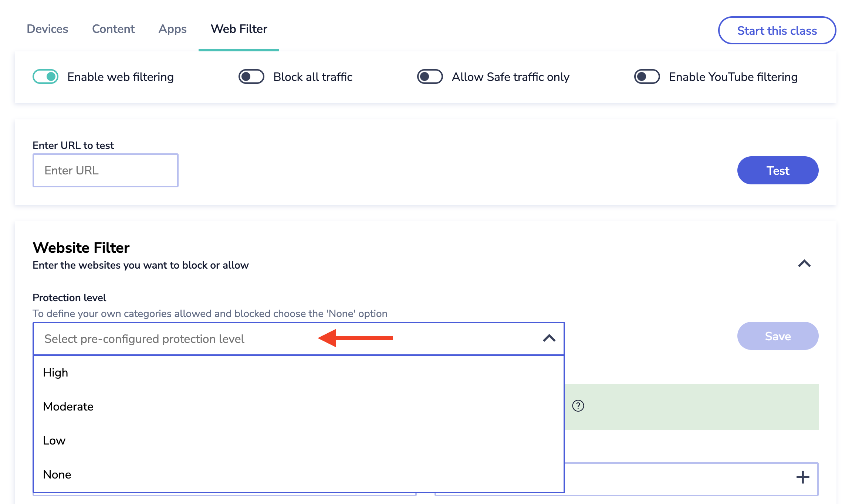
Task: Focus the Enter URL input field
Action: coord(105,170)
